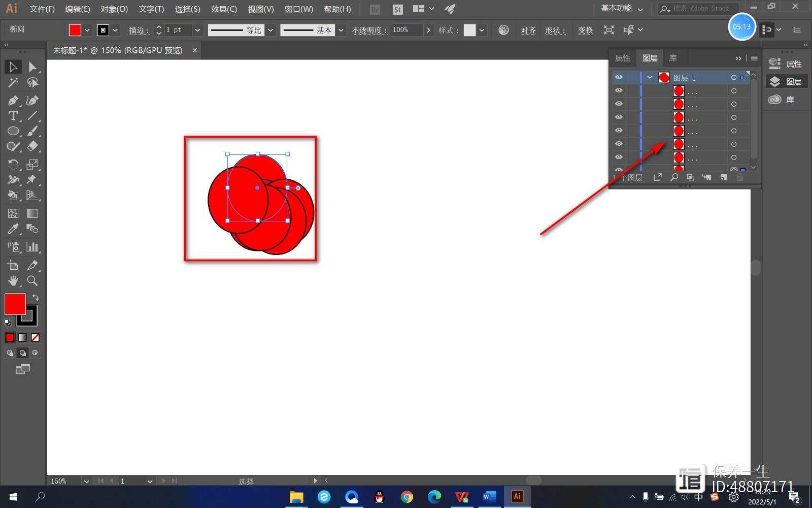Open the Layers panel options menu
Image resolution: width=812 pixels, height=508 pixels.
point(754,58)
